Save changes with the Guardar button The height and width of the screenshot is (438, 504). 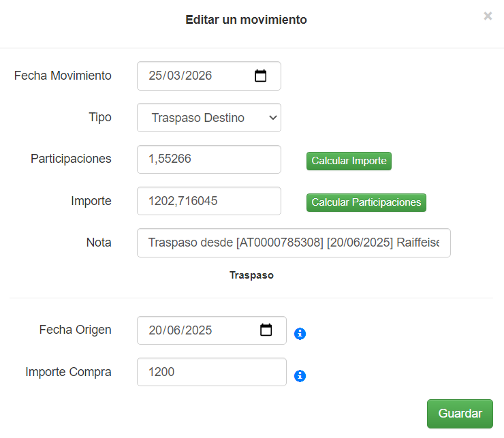[x=460, y=413]
